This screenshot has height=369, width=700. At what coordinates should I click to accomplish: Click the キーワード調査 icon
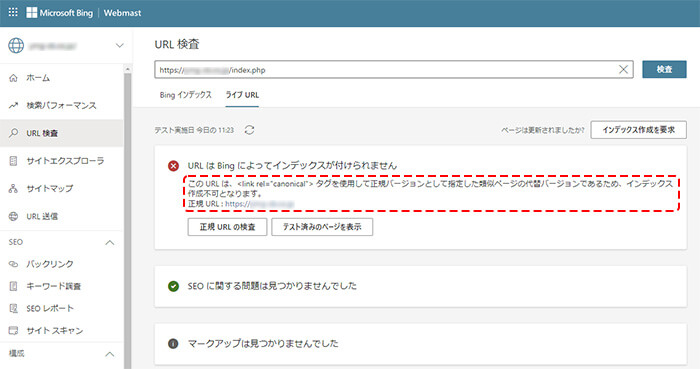coord(13,286)
